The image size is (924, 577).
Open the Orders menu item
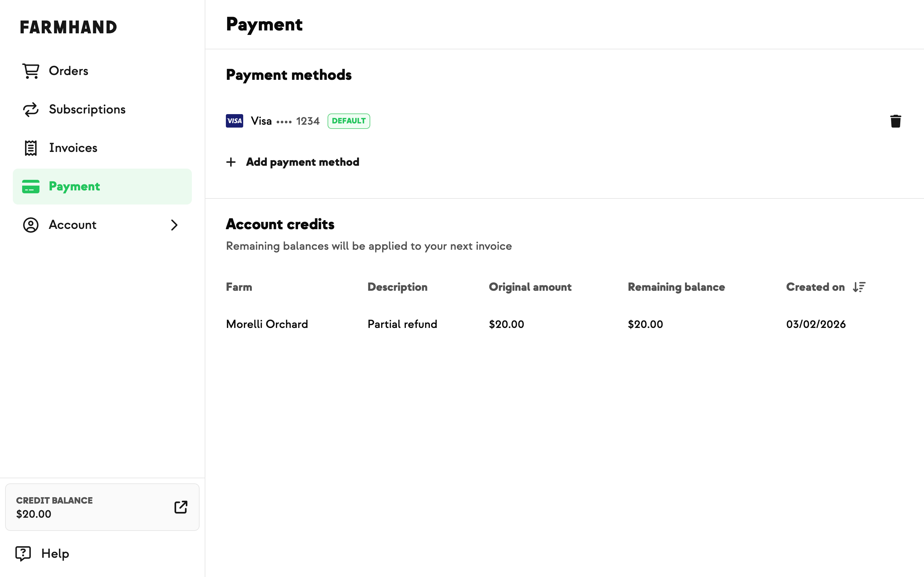click(x=69, y=71)
